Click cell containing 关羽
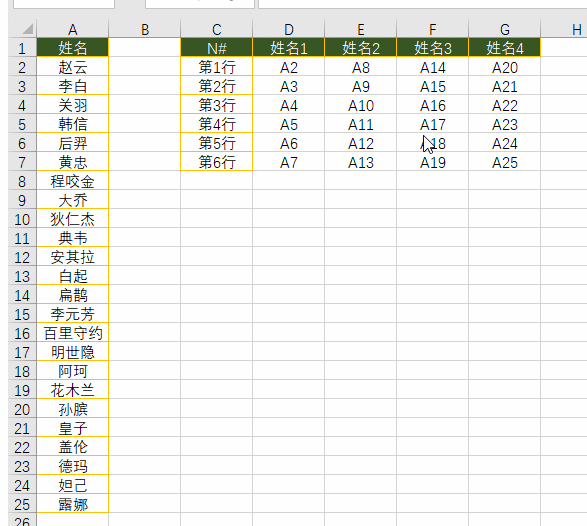587x526 pixels. (73, 105)
